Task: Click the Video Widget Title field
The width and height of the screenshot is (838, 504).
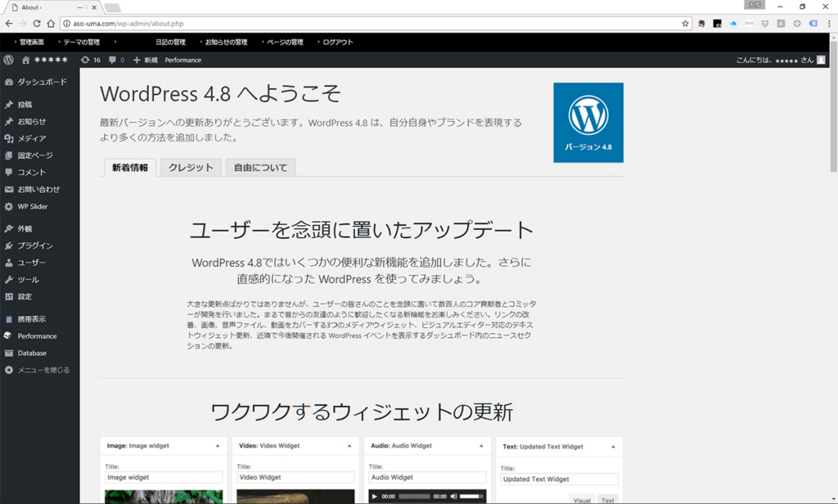Action: click(x=295, y=477)
